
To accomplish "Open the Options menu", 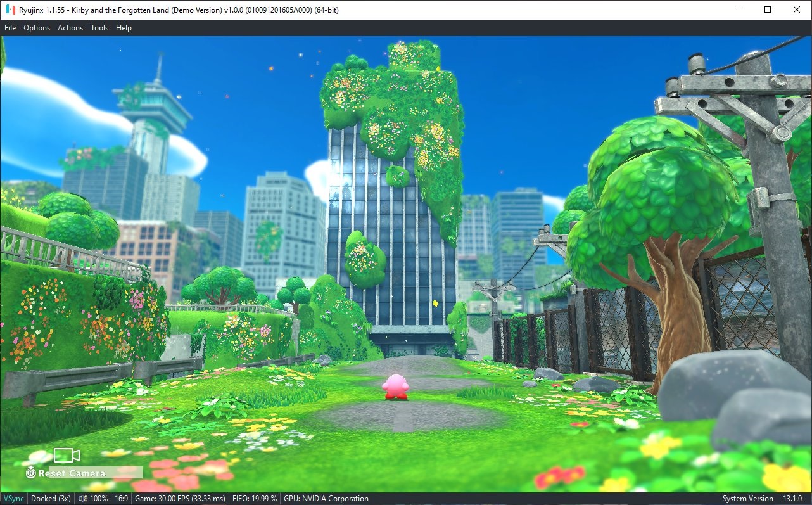I will point(37,28).
